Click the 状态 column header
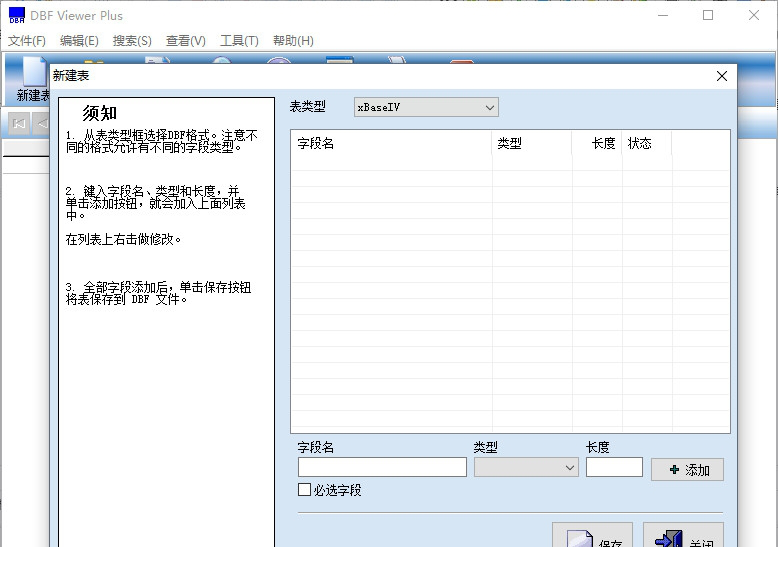778x568 pixels. [647, 143]
